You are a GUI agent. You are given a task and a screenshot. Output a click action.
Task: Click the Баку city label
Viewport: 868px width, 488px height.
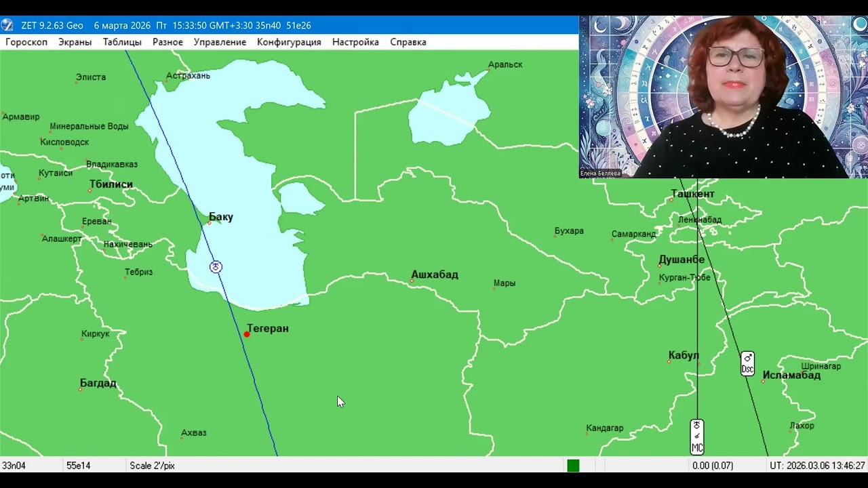221,217
